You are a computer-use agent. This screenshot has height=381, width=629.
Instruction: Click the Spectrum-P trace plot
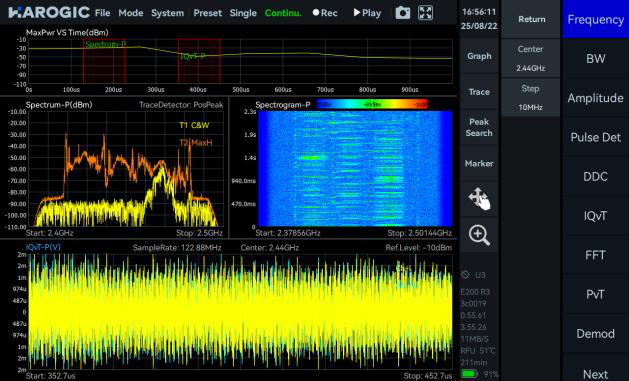coord(126,169)
